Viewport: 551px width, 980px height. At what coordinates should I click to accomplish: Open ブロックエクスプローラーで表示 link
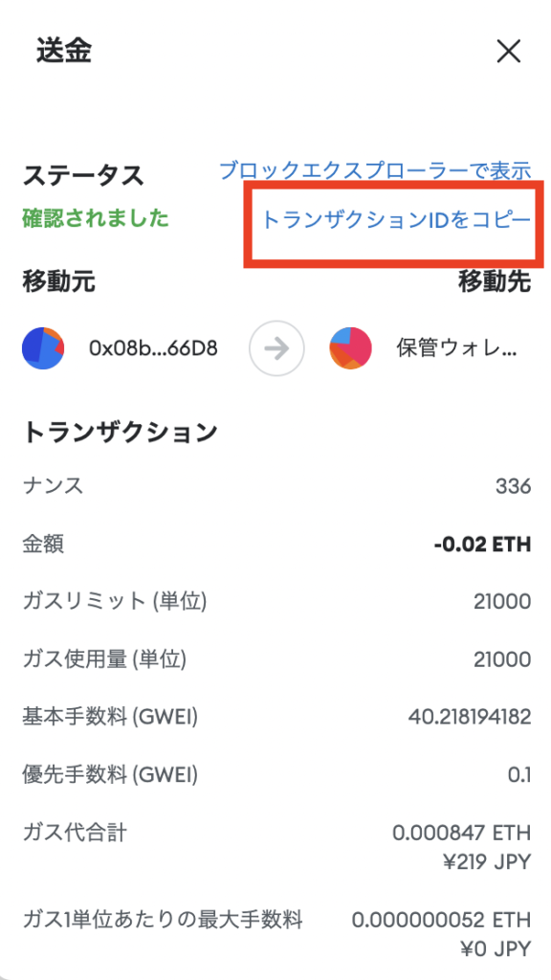(x=375, y=169)
